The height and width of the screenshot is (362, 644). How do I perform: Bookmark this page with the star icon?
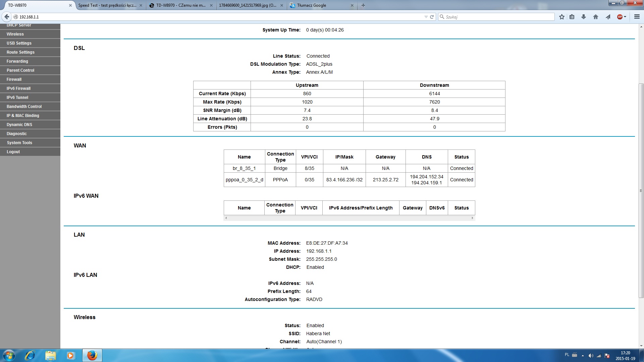[x=562, y=17]
